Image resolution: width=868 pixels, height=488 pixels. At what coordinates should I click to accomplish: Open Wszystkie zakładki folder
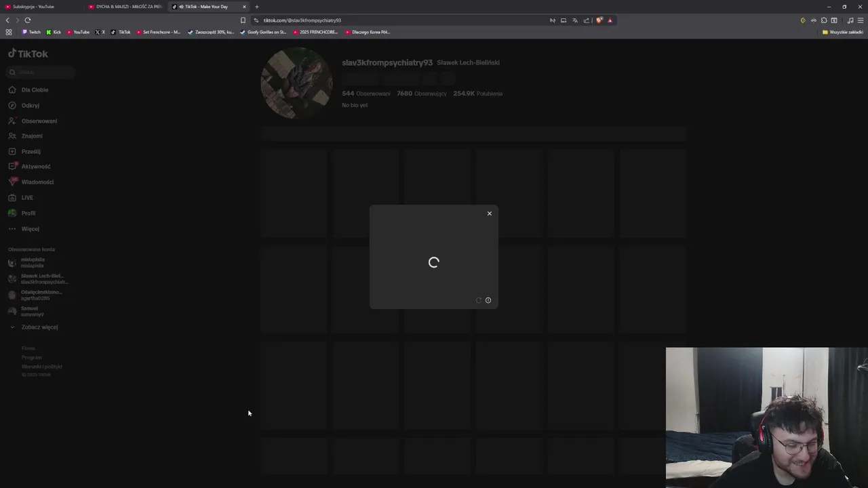(843, 32)
